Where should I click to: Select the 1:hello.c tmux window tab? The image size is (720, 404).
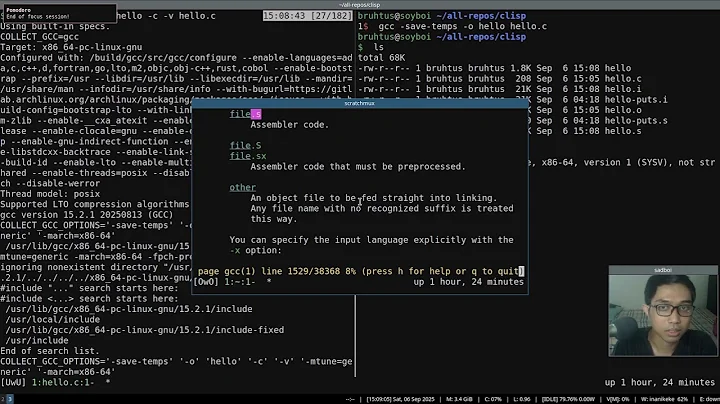pos(63,382)
